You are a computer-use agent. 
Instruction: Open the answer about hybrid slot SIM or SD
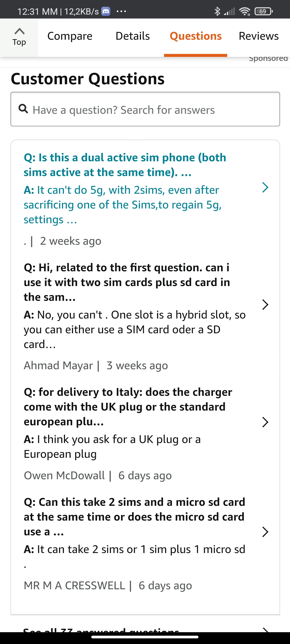coord(134,330)
